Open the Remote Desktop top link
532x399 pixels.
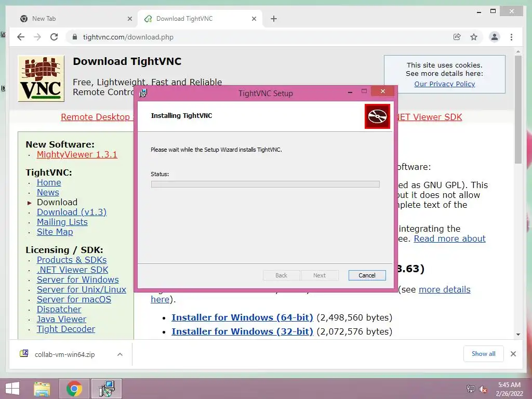[97, 117]
